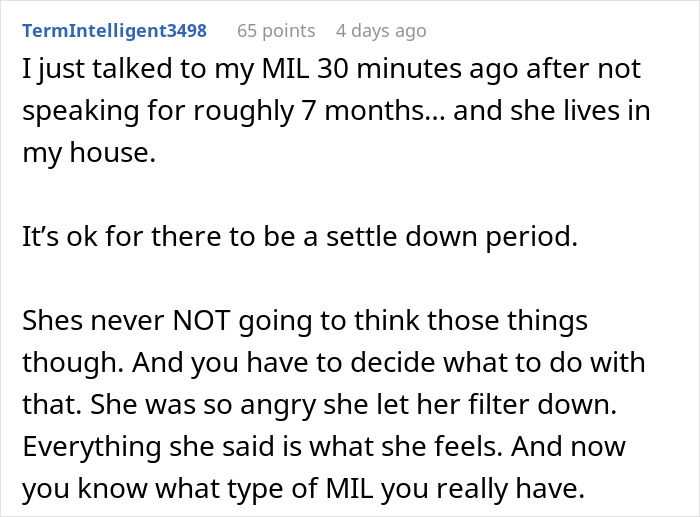700x517 pixels.
Task: Click the line starting 'I just talked'
Action: [332, 69]
